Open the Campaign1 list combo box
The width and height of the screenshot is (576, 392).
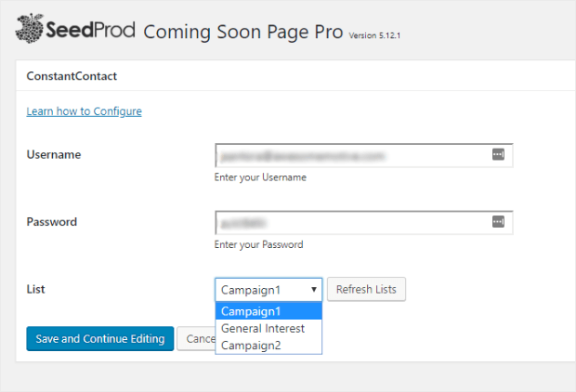coord(268,290)
